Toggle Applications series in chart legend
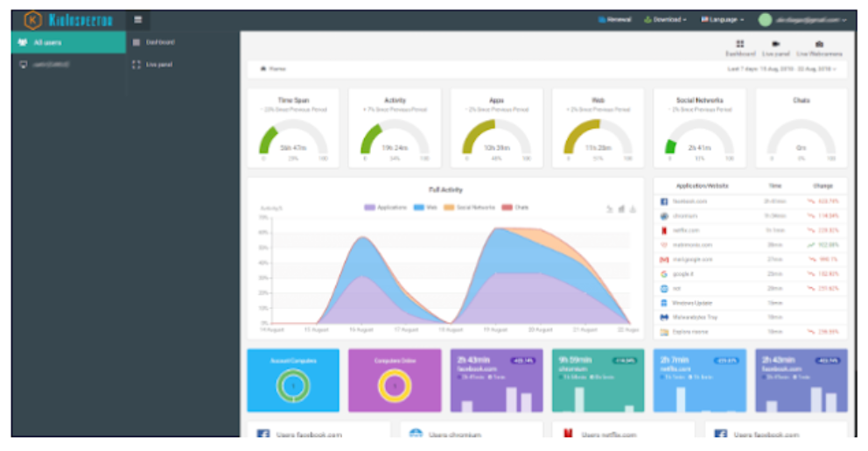This screenshot has height=451, width=868. (385, 208)
